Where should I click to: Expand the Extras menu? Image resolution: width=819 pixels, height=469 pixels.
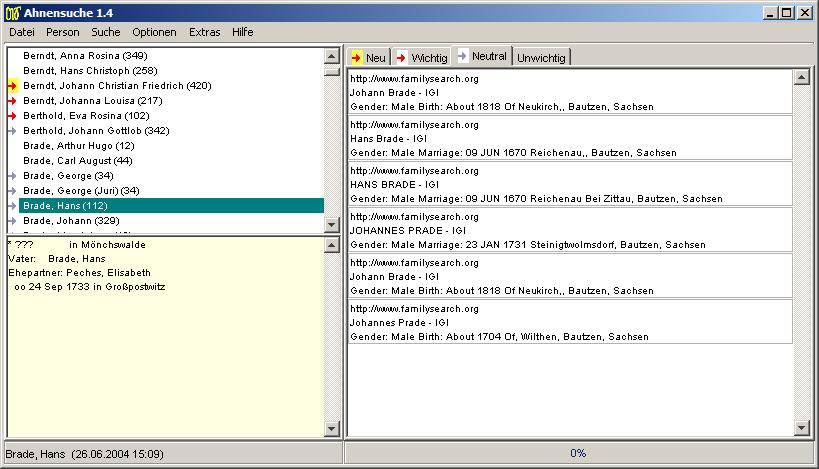click(204, 32)
